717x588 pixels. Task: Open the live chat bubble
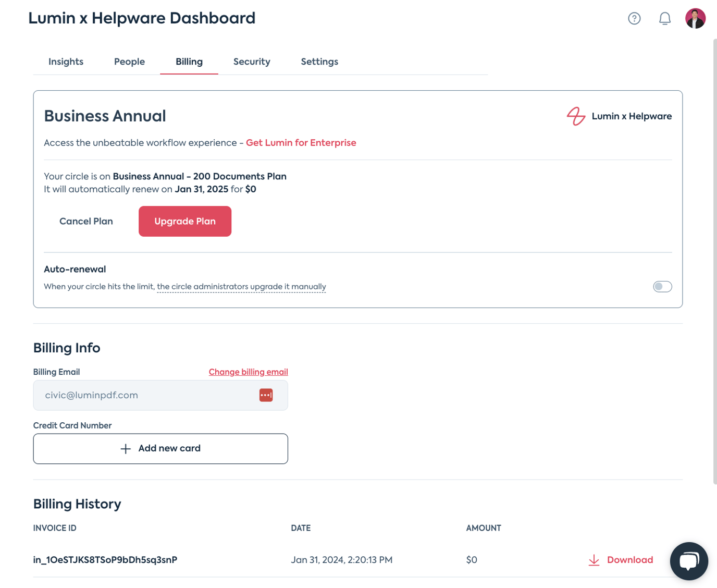[689, 561]
